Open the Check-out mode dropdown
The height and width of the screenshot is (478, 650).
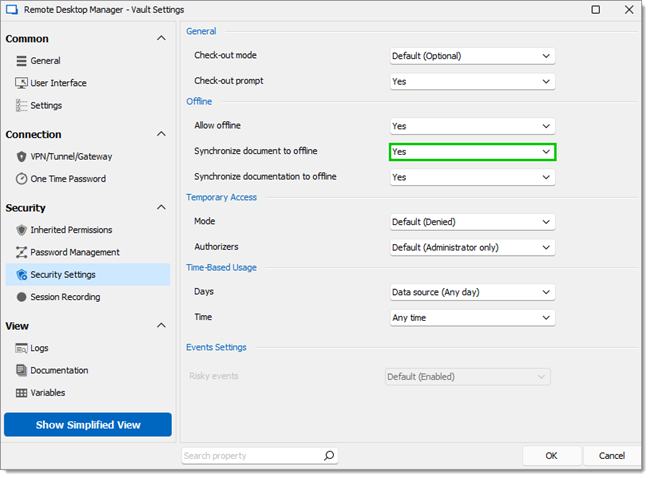click(x=472, y=56)
